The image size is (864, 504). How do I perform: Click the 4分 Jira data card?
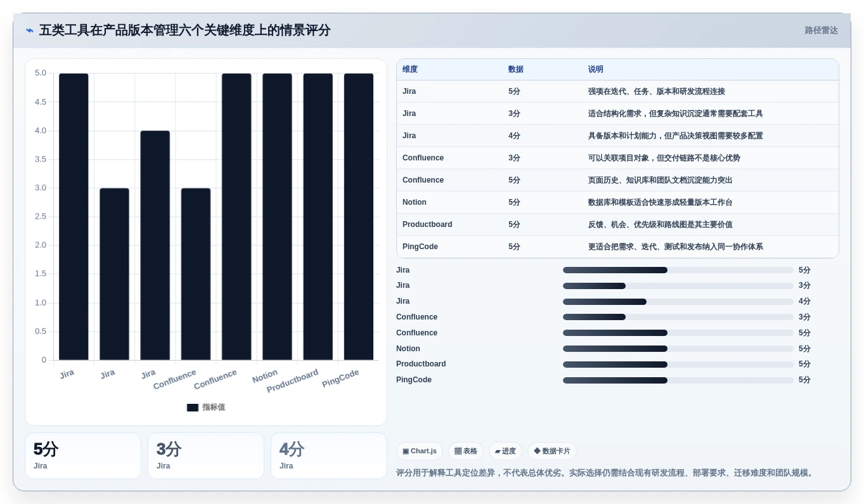[x=329, y=456]
